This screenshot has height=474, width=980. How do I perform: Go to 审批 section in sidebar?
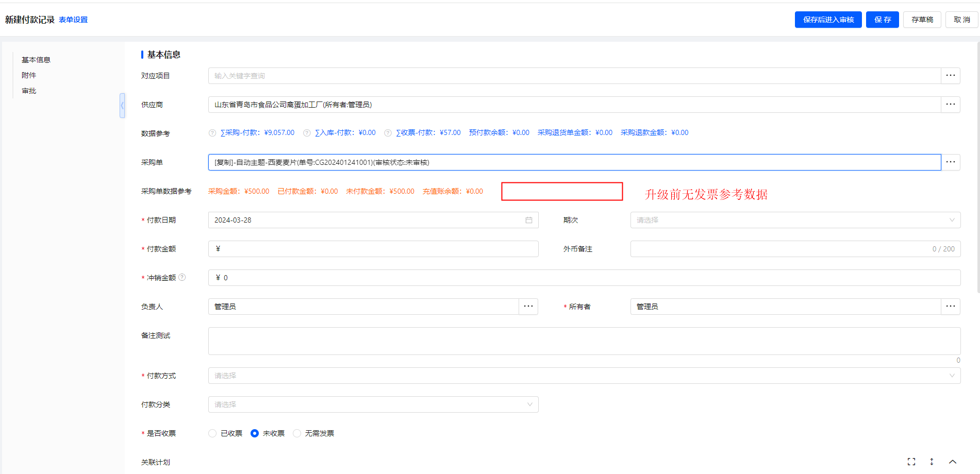tap(29, 91)
